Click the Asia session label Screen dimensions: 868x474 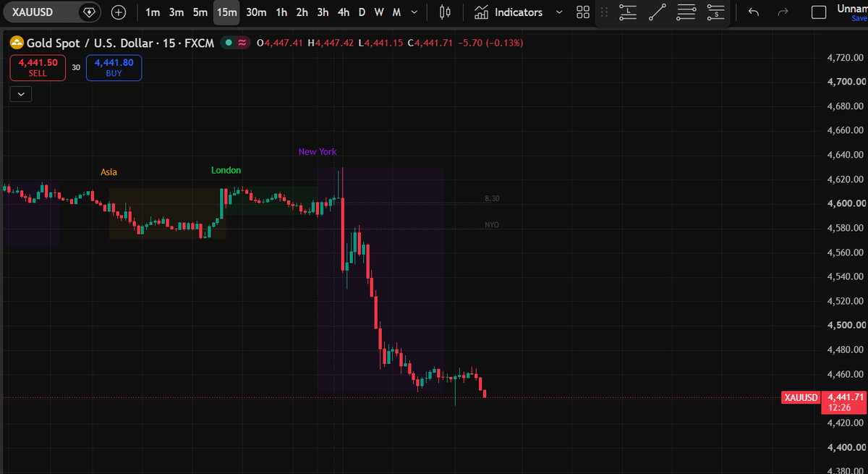coord(109,172)
